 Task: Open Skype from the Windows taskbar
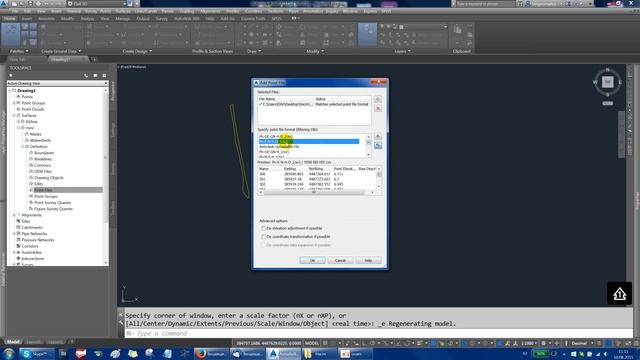37,354
